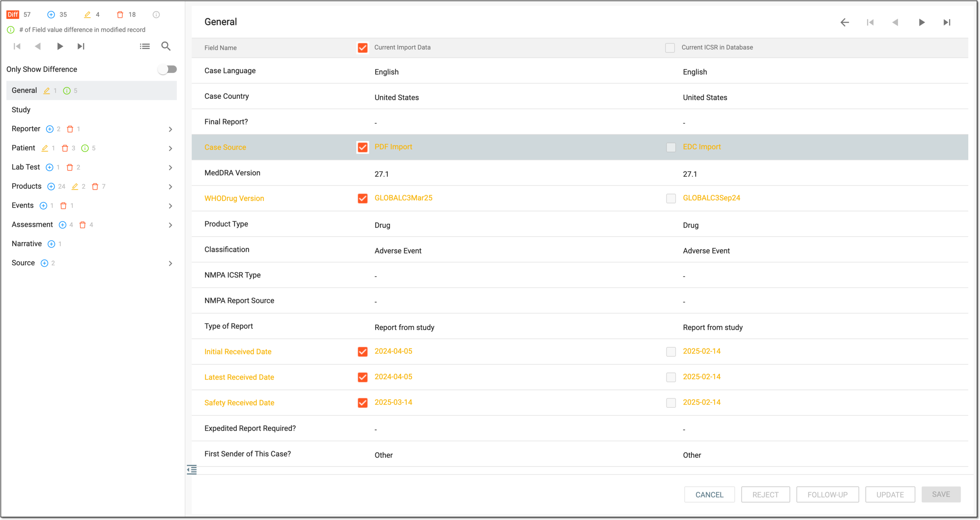Expand the Patient section chevron
The width and height of the screenshot is (980, 520).
pyautogui.click(x=171, y=149)
